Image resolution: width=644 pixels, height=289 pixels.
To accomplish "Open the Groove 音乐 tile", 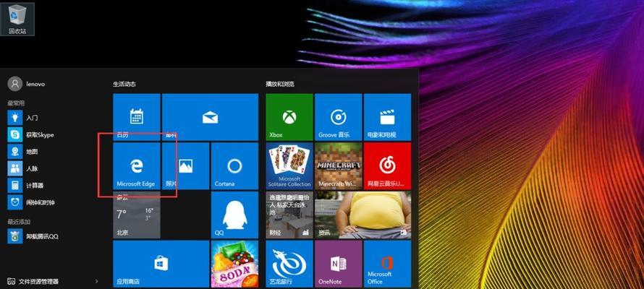I will click(x=338, y=117).
